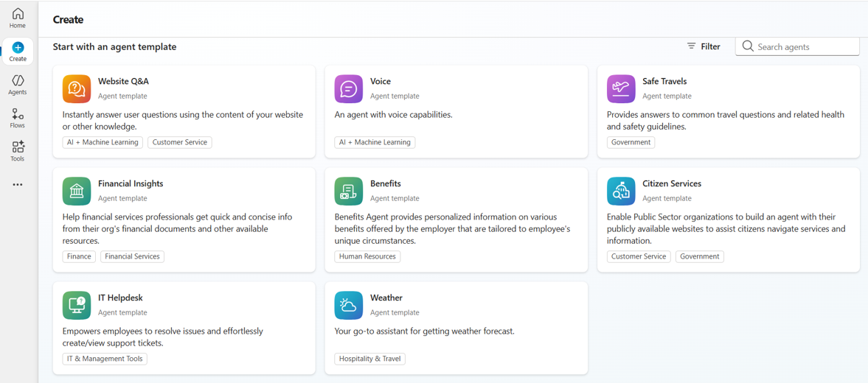This screenshot has width=868, height=383.
Task: Open the Financial Insights card title
Action: pyautogui.click(x=131, y=183)
